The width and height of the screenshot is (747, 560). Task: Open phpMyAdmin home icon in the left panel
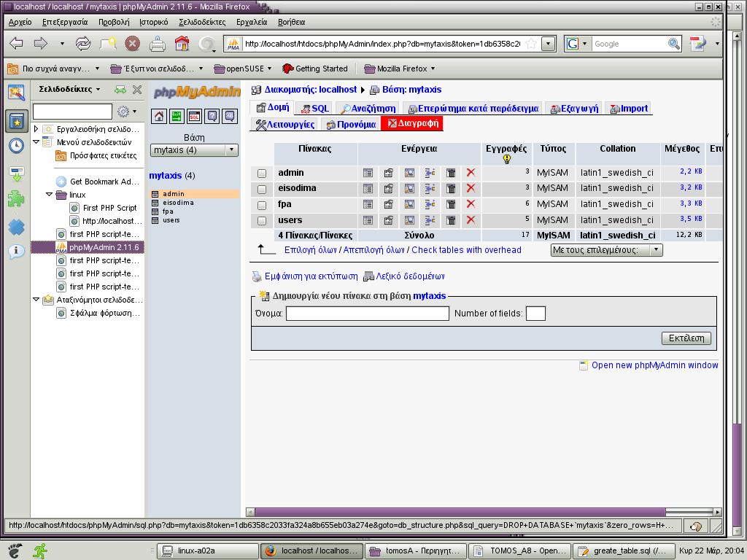159,116
